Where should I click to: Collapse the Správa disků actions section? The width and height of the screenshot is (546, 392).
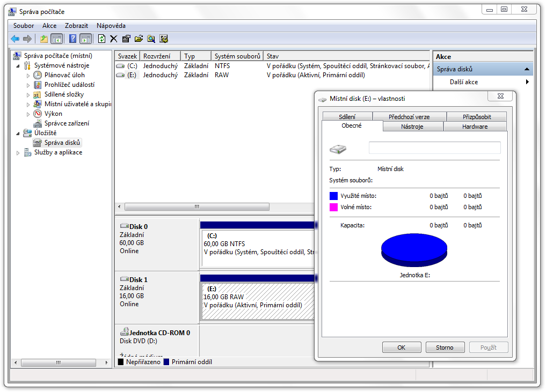pyautogui.click(x=527, y=69)
